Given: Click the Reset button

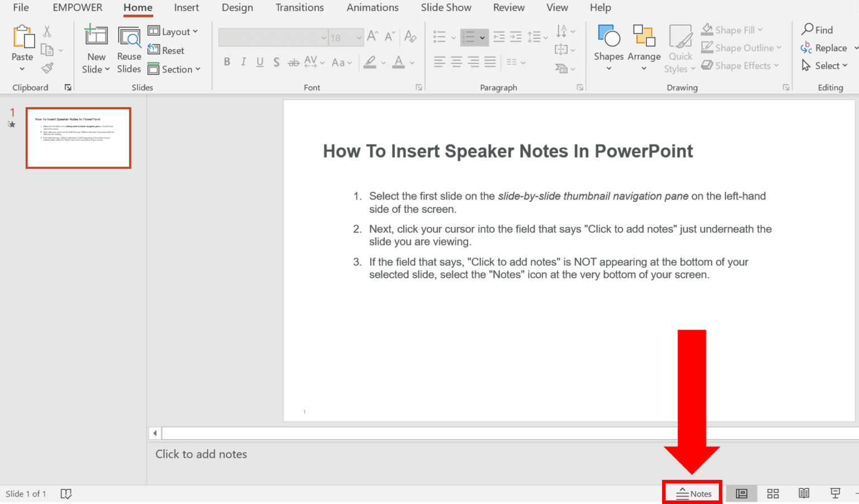Looking at the screenshot, I should pos(166,50).
